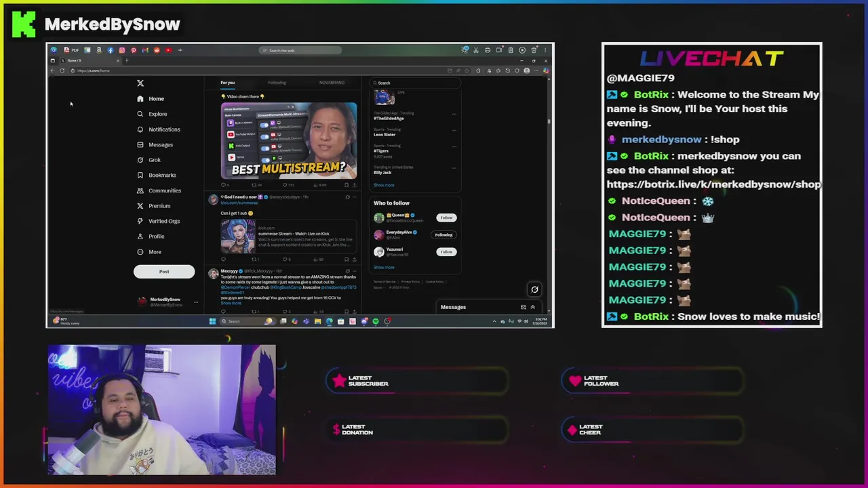Expand the Messages drawer chevron

tap(532, 307)
